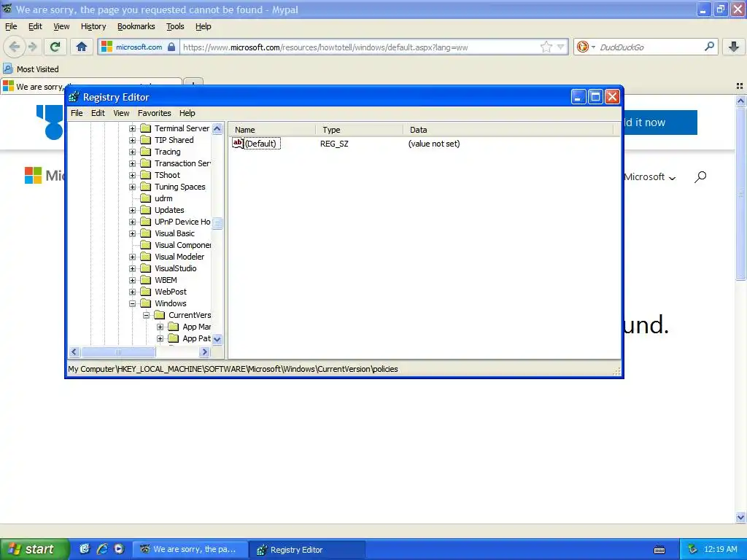Click browser page scrollbar down arrow
The image size is (747, 560).
tap(740, 517)
